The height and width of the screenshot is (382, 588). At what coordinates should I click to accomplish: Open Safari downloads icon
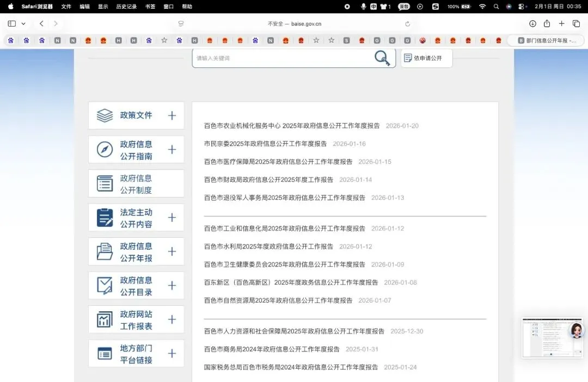click(x=532, y=23)
